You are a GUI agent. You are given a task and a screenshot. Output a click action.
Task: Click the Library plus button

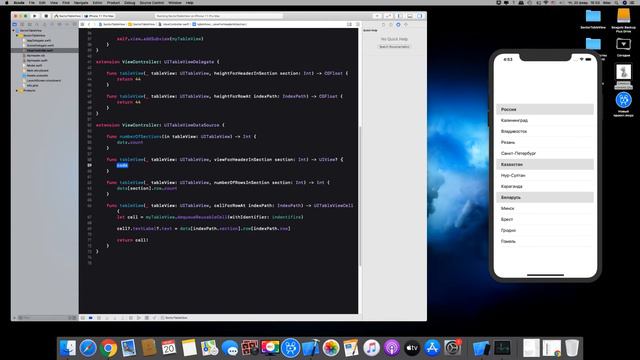coord(377,16)
